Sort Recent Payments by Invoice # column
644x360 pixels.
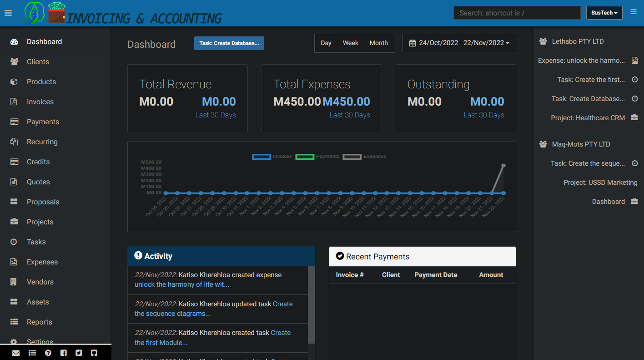click(350, 275)
